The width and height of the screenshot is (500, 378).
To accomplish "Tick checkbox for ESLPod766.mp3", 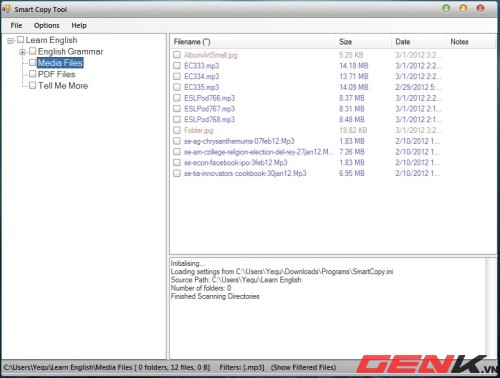I will tap(177, 98).
